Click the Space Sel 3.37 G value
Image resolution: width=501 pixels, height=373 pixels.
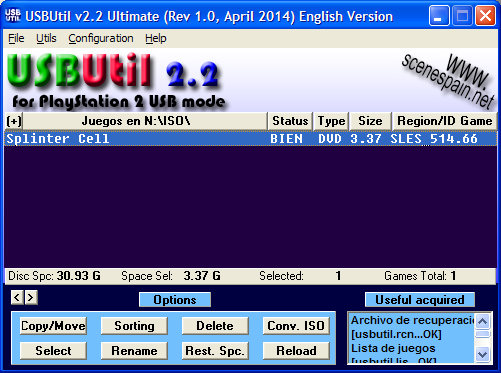(202, 276)
